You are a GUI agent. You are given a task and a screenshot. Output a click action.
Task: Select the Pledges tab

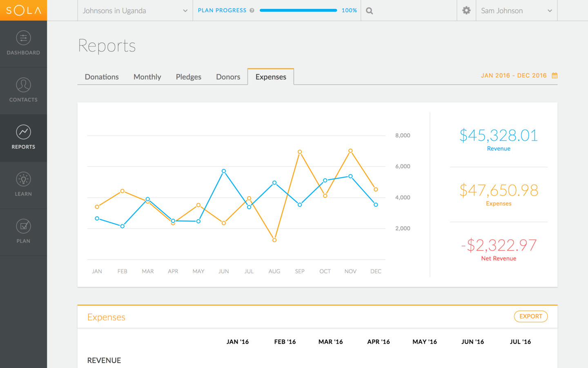tap(188, 76)
